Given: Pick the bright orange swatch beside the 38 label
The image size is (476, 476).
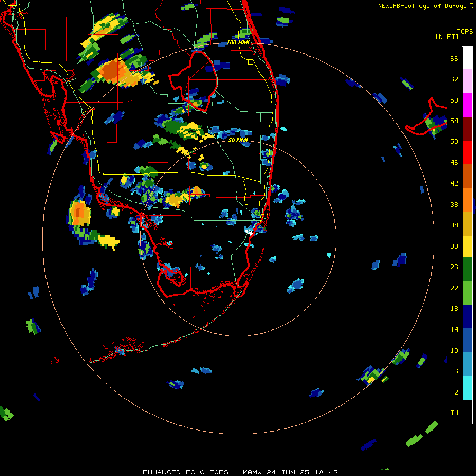Looking at the screenshot, I should pos(467,200).
